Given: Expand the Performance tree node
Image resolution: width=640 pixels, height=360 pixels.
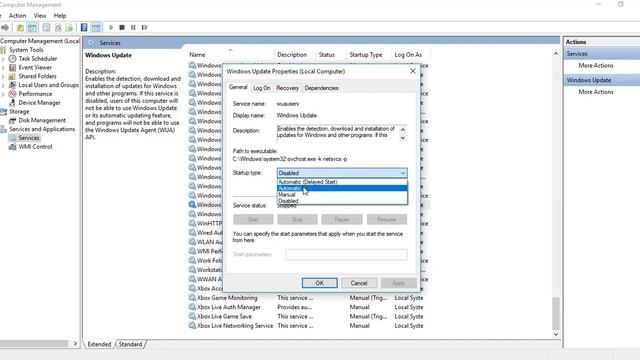Looking at the screenshot, I should pos(3,94).
